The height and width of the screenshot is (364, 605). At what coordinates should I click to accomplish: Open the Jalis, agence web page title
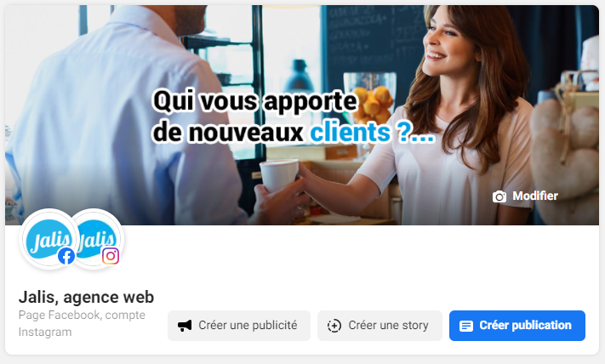pos(87,297)
